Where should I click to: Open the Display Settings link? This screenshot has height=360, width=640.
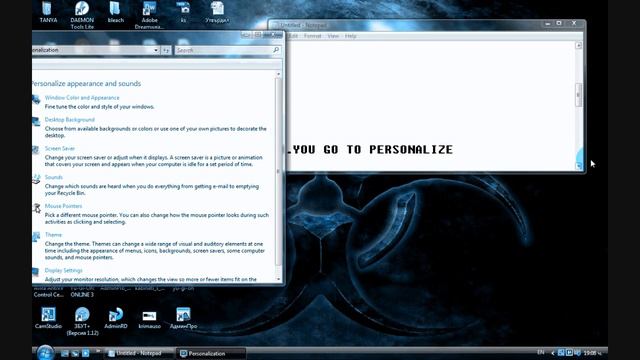click(x=63, y=270)
